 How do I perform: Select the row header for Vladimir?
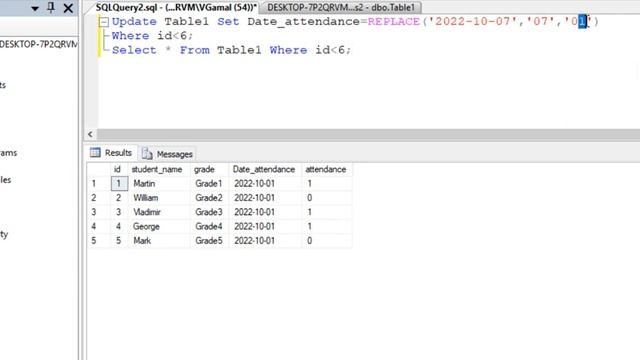(x=98, y=212)
